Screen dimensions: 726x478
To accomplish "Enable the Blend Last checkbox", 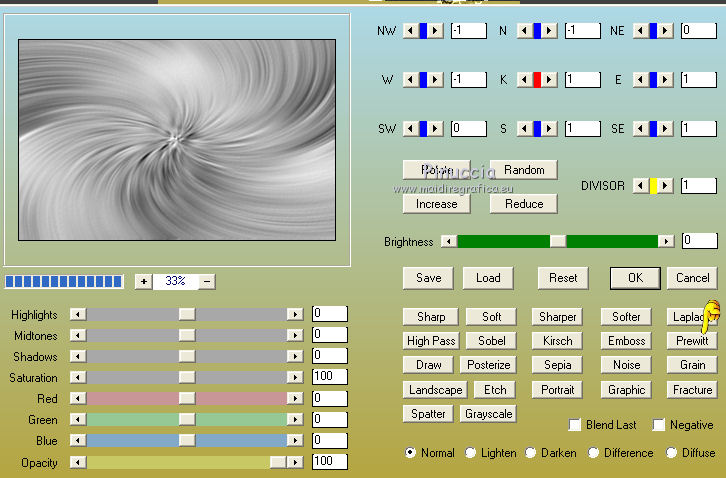I will pos(575,425).
